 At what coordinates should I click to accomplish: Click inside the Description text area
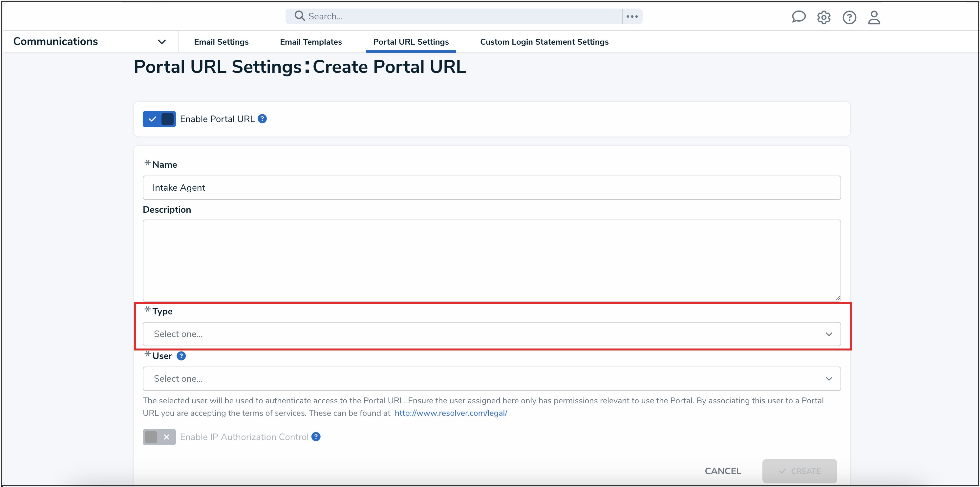point(492,260)
